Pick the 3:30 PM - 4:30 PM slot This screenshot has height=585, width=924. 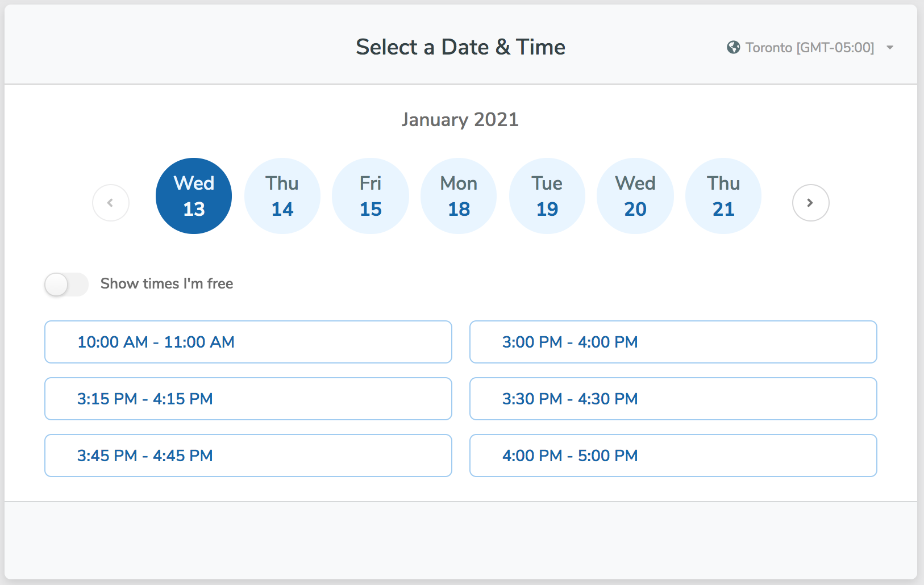673,399
